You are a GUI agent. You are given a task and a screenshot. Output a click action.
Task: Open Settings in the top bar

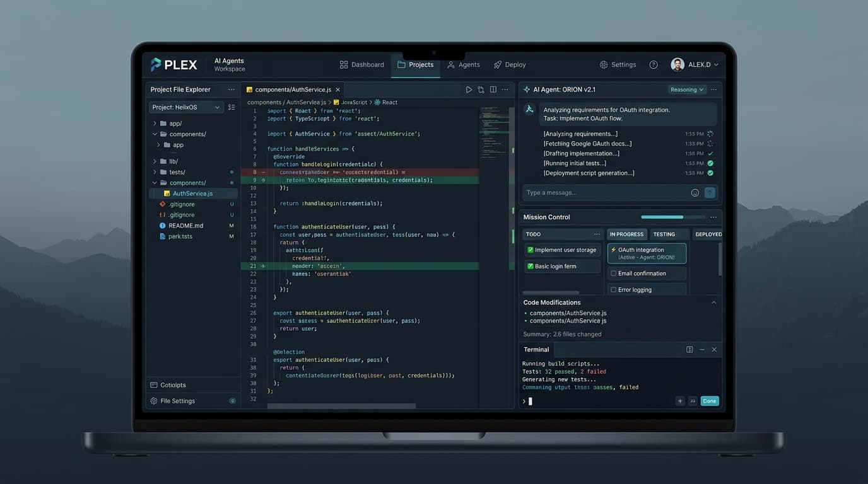point(618,65)
